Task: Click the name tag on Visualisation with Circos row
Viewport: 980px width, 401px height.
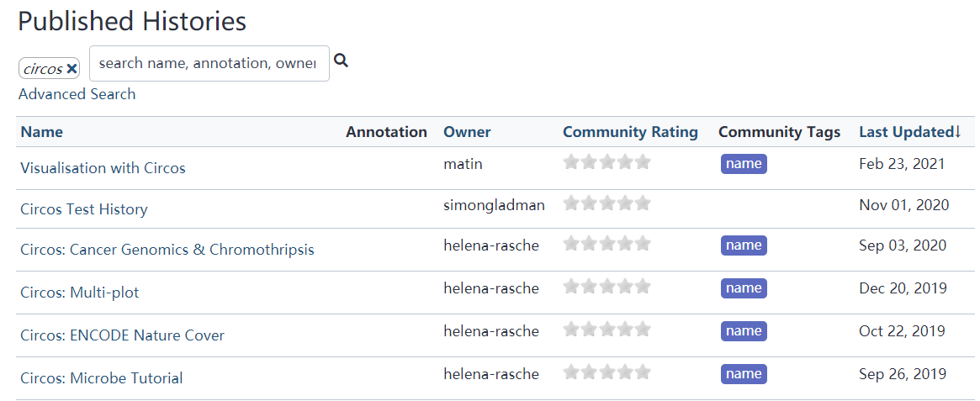Action: [744, 164]
